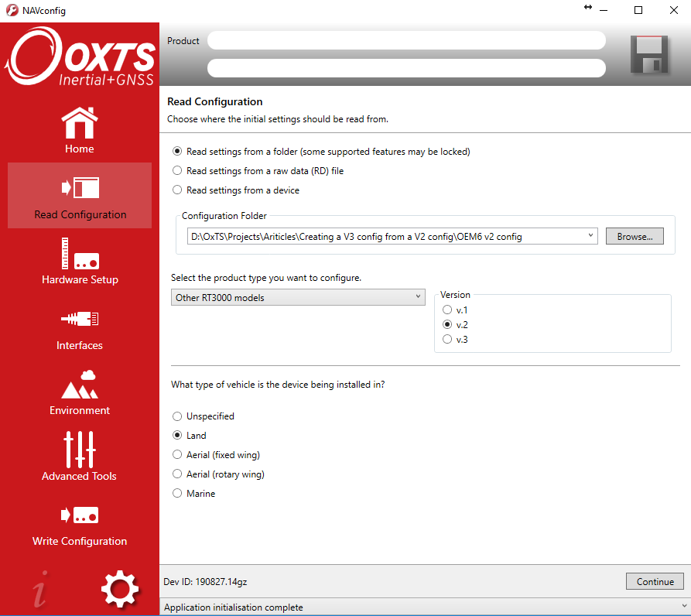The image size is (691, 616).
Task: Click the OxTS Inertial+GNSS logo
Action: click(x=80, y=56)
